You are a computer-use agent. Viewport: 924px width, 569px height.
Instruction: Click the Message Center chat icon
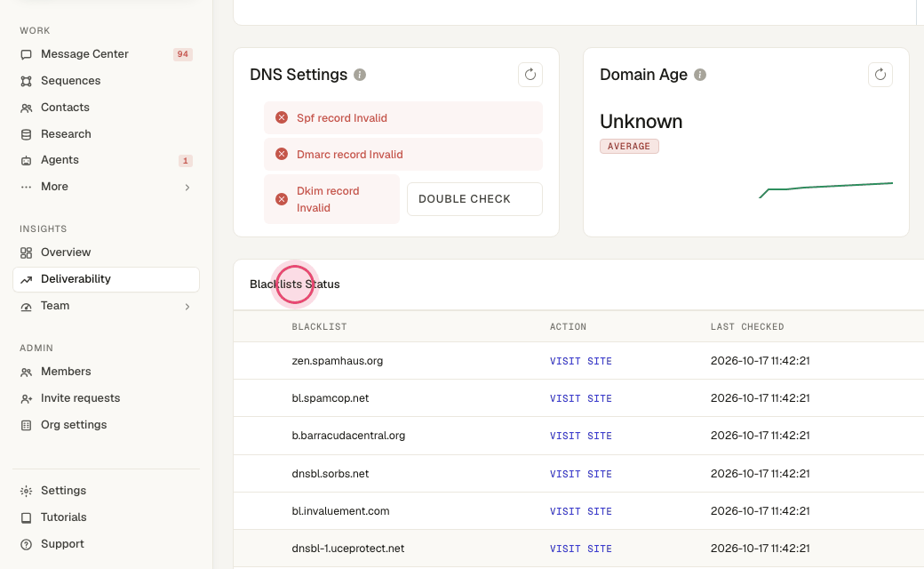coord(26,55)
